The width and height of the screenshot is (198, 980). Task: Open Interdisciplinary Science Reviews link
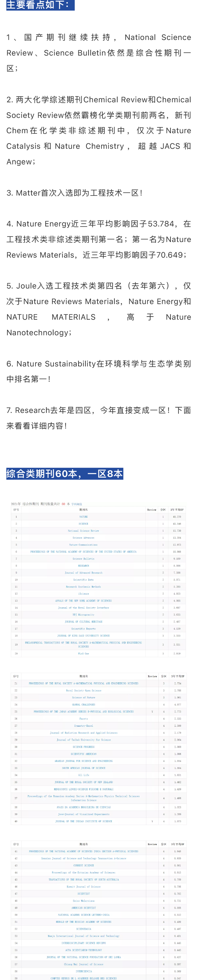pos(84,943)
